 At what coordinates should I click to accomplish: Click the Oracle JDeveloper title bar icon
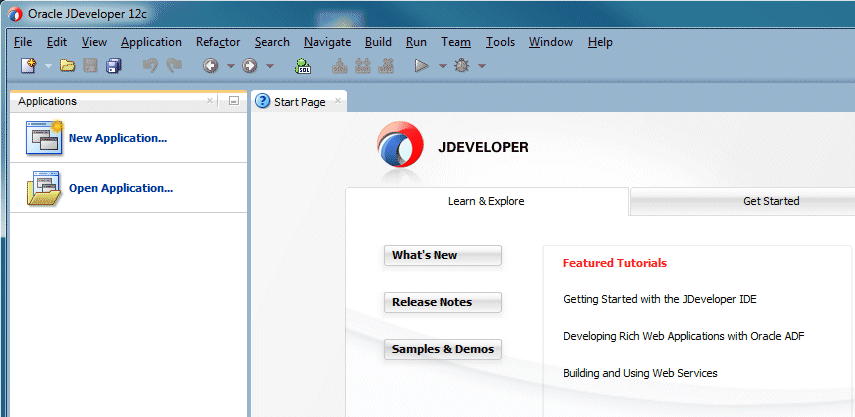[x=16, y=14]
